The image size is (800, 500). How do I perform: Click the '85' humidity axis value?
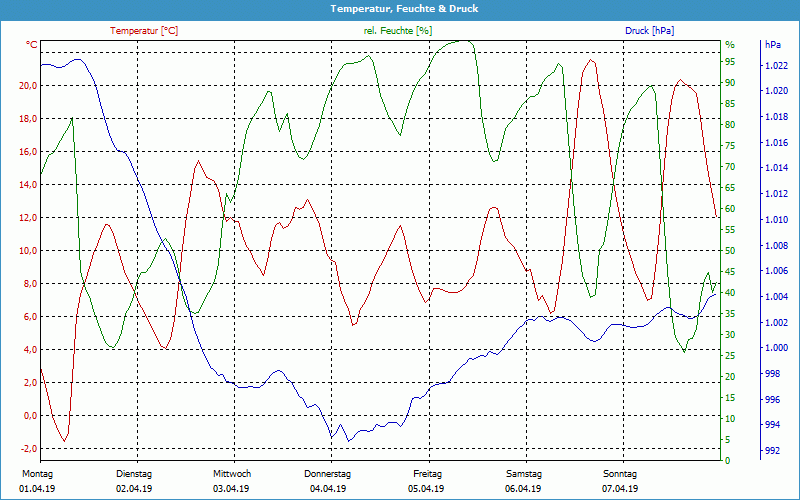(730, 104)
